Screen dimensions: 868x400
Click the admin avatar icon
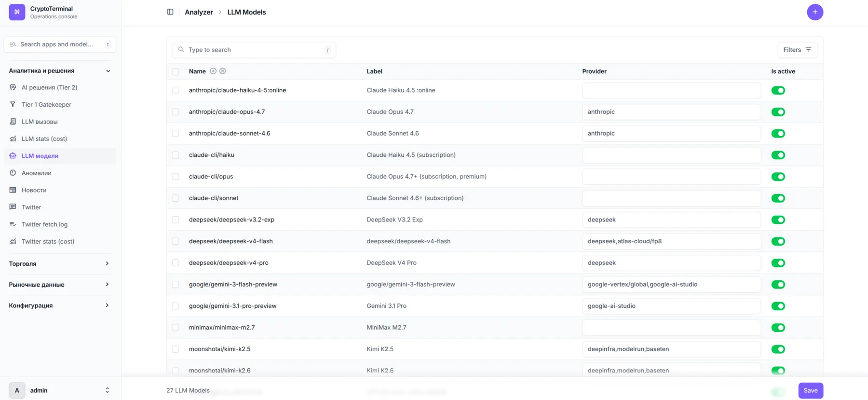click(17, 390)
